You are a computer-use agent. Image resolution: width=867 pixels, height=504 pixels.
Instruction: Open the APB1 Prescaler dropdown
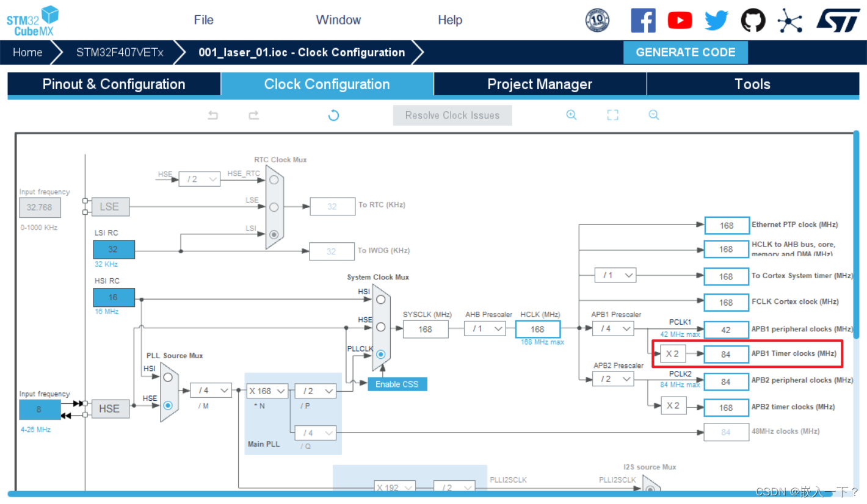[613, 329]
